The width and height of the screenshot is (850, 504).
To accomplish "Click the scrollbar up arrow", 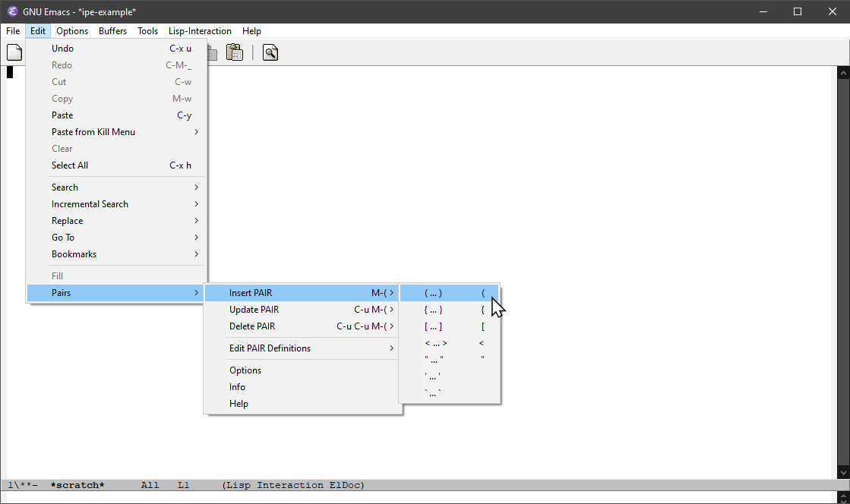I will (x=843, y=73).
